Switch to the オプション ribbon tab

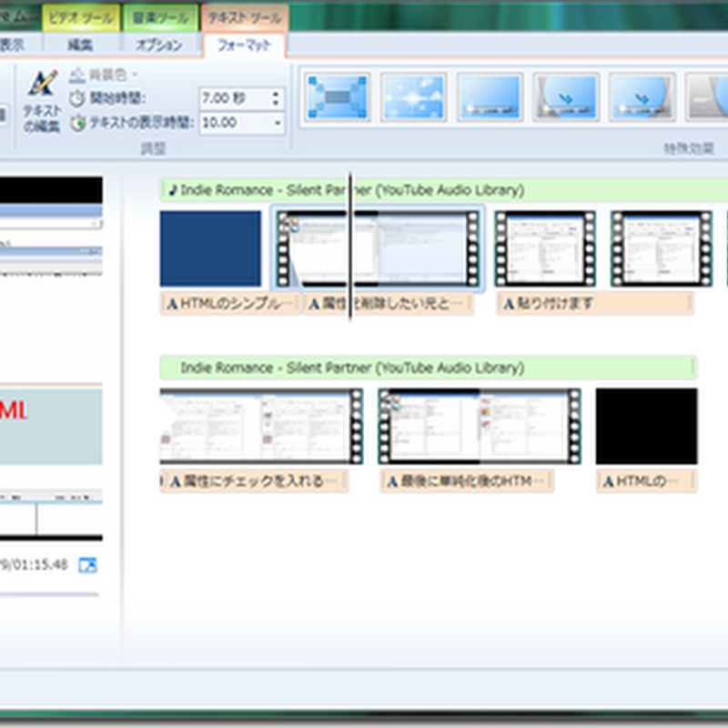(x=158, y=45)
